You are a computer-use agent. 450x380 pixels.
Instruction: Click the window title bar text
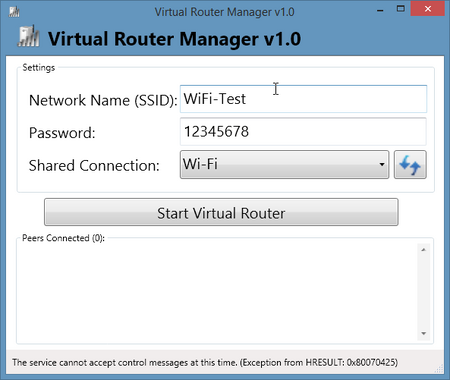(224, 12)
